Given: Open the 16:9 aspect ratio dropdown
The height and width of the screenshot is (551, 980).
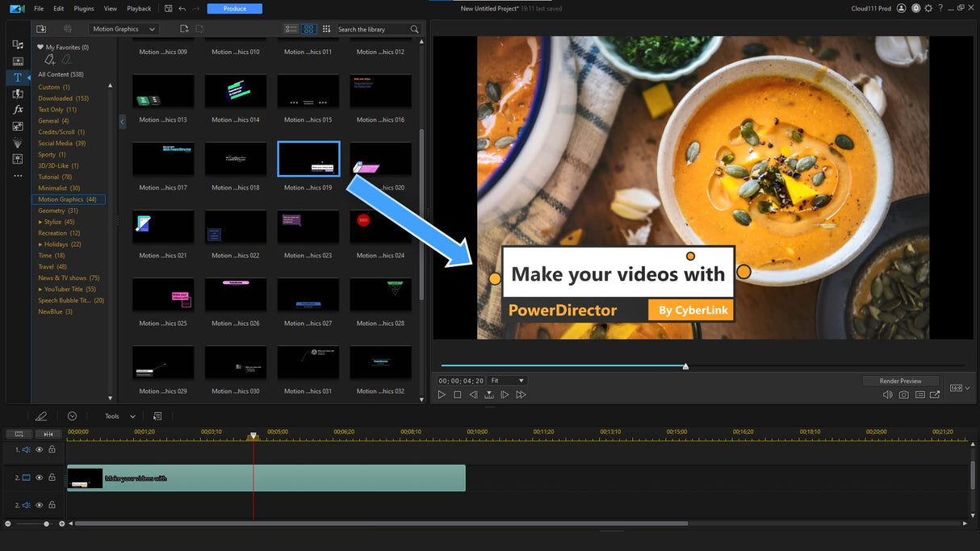Looking at the screenshot, I should 958,388.
